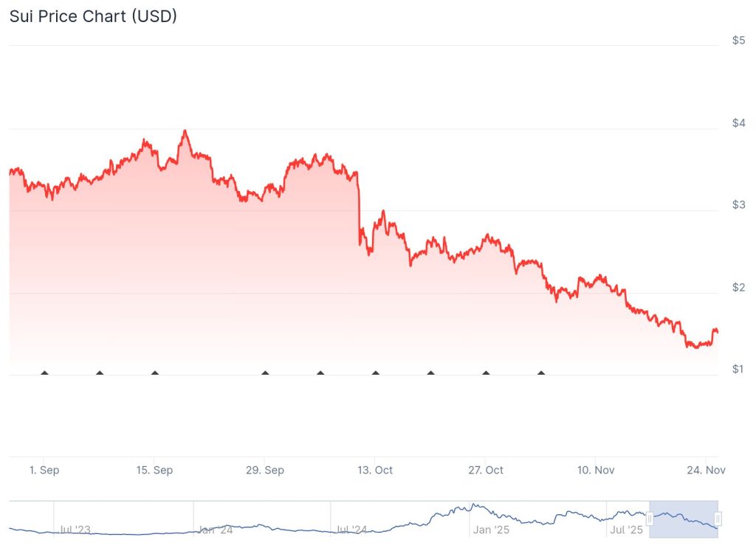The width and height of the screenshot is (756, 551).
Task: Click the diamond marker between 1. Sep and 15. Sep
Action: point(100,373)
